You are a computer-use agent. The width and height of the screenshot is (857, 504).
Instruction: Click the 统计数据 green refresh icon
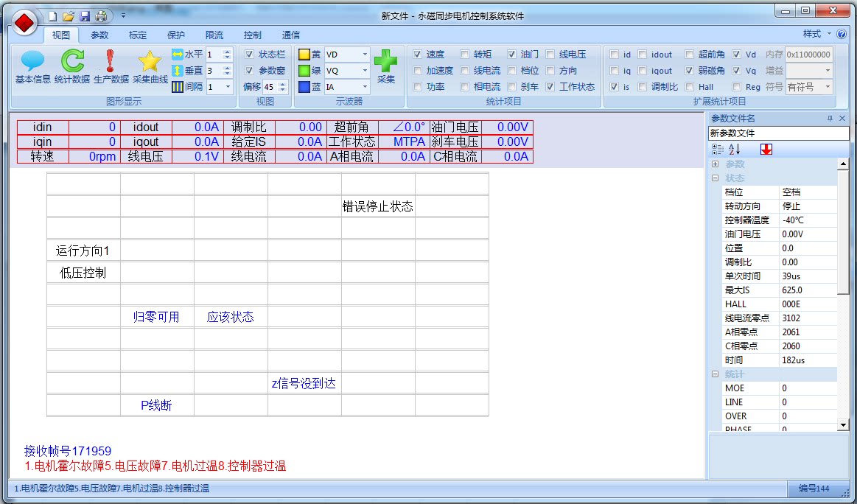(x=72, y=67)
